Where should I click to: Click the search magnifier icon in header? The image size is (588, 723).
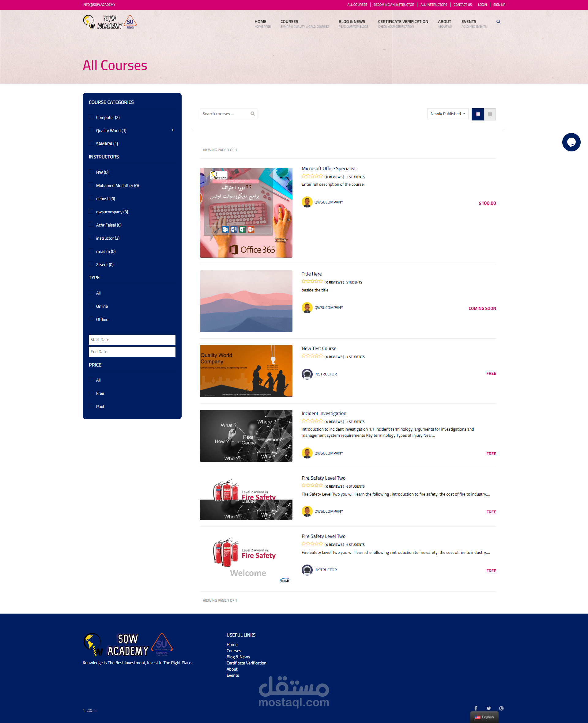498,22
